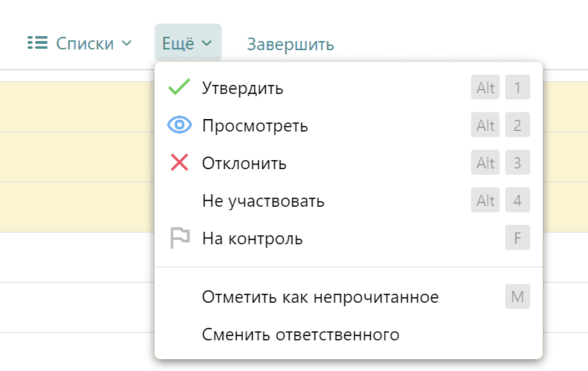Click the green checkmark icon beside Утвердить
This screenshot has height=371, width=588.
[x=180, y=88]
